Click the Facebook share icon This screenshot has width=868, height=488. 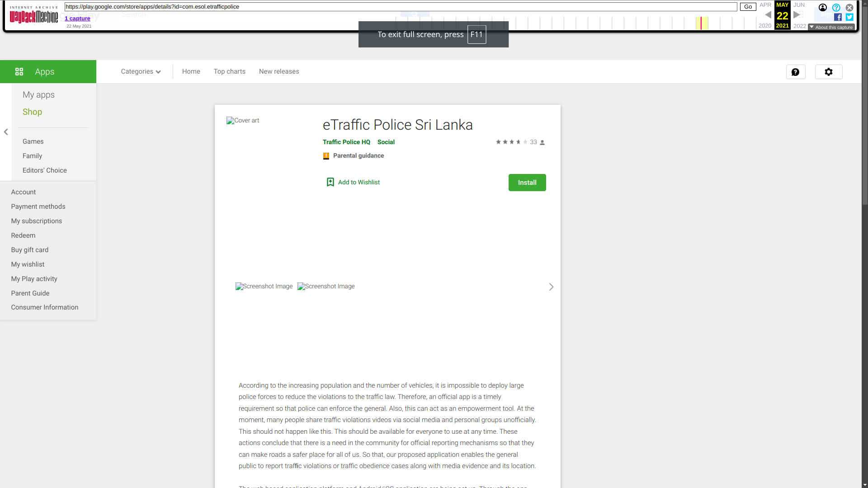[x=838, y=17]
